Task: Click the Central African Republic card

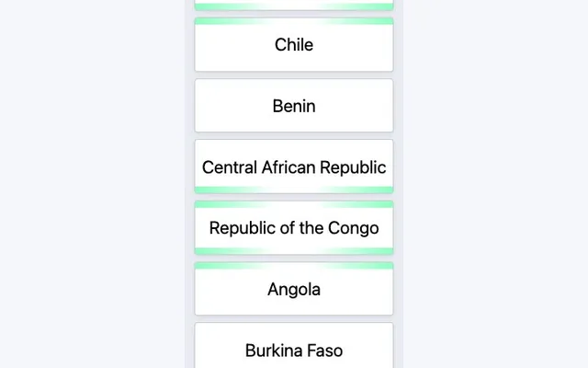Action: (x=294, y=167)
